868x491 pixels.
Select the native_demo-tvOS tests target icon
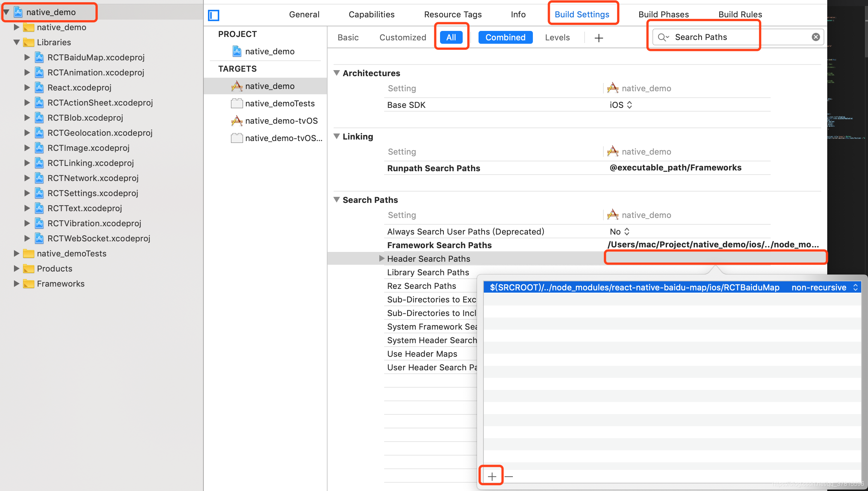pos(237,138)
